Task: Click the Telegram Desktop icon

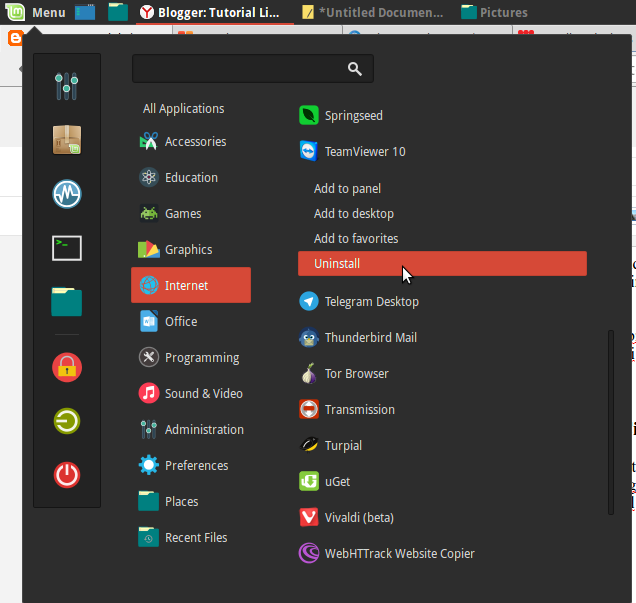Action: click(309, 301)
